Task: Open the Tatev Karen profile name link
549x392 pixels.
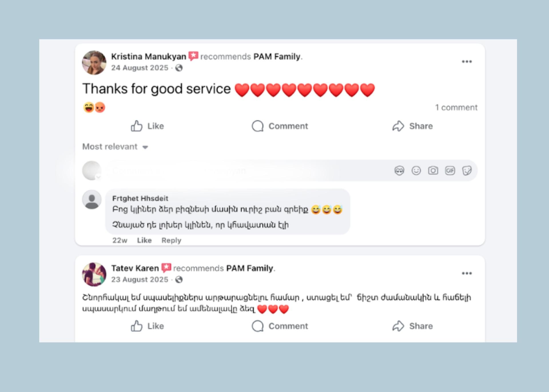Action: 135,268
